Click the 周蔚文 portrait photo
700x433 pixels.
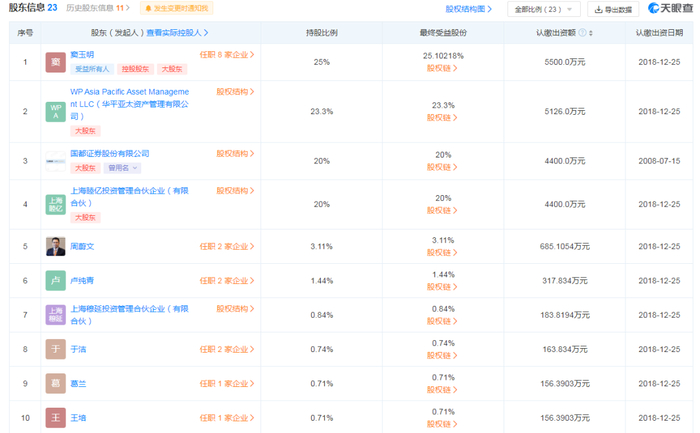[x=55, y=246]
